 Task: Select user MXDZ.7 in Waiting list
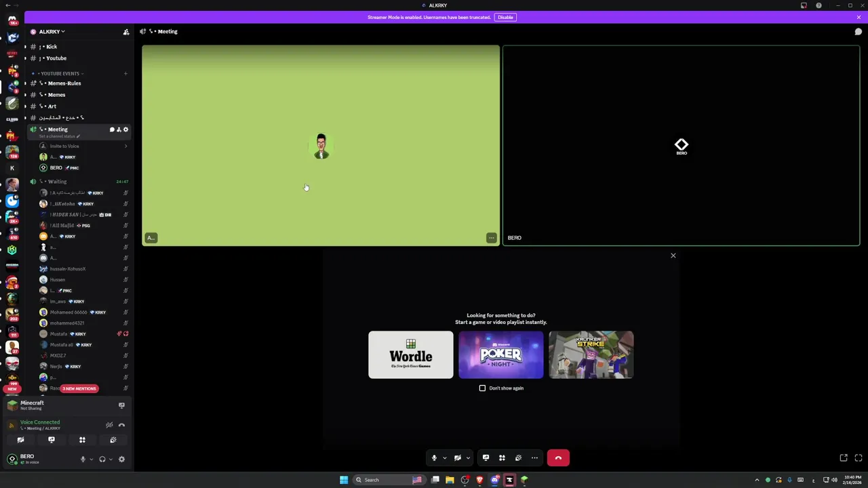(83, 356)
